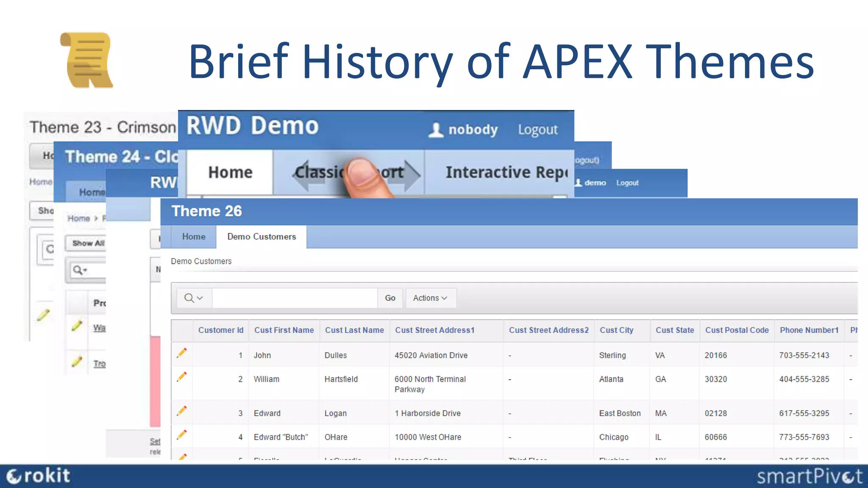Click the 'Chicago' city cell

(614, 437)
